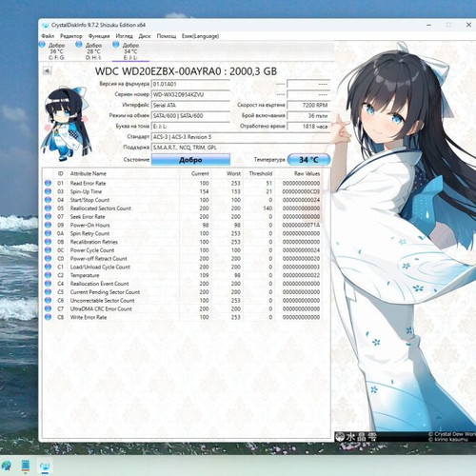
Task: Click the chibi Shizuku character image
Action: (68, 123)
